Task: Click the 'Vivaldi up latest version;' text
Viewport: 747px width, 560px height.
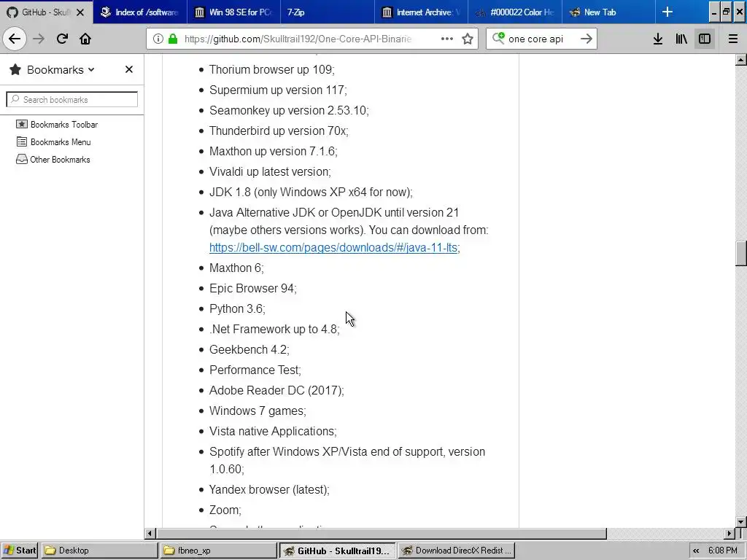Action: pyautogui.click(x=270, y=172)
